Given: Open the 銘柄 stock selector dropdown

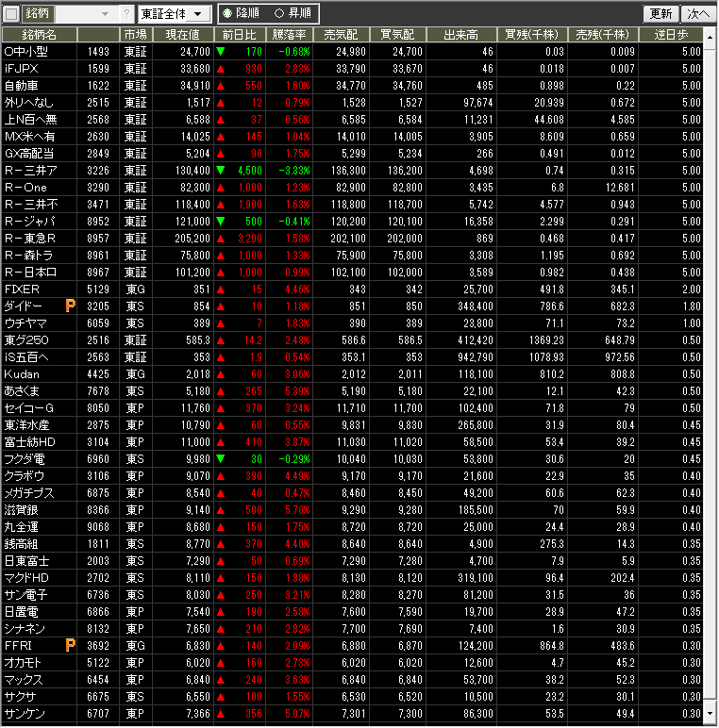Looking at the screenshot, I should point(104,14).
